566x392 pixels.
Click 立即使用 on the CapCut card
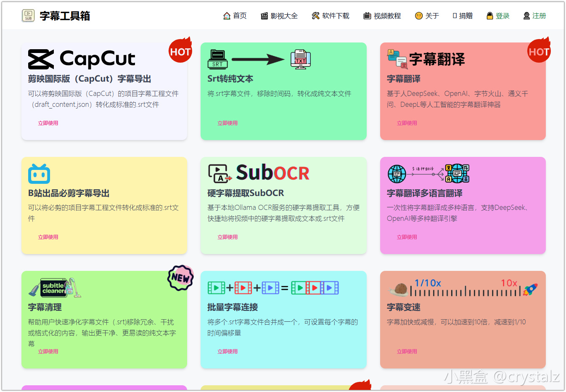coord(48,123)
